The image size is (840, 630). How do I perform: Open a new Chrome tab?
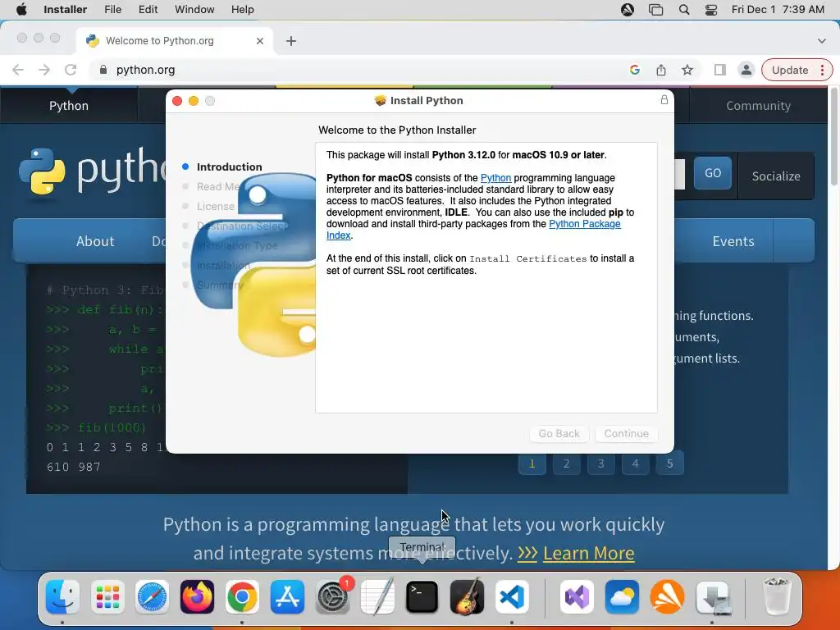coord(291,41)
